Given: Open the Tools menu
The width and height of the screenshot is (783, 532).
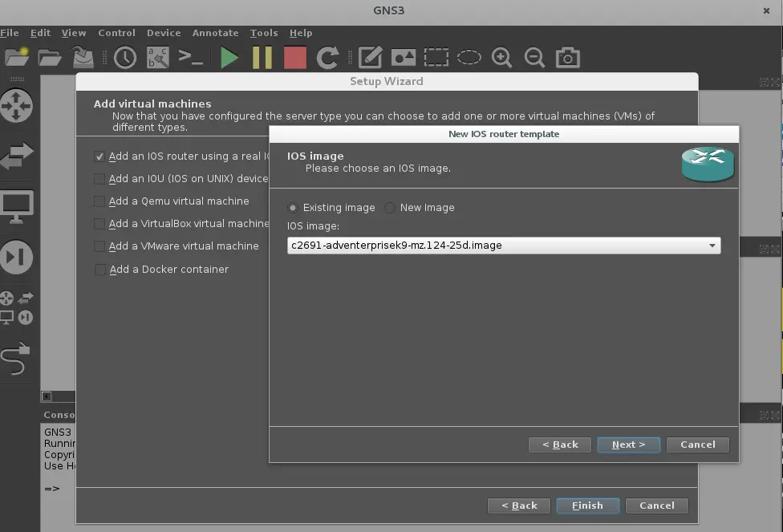Looking at the screenshot, I should coord(264,33).
